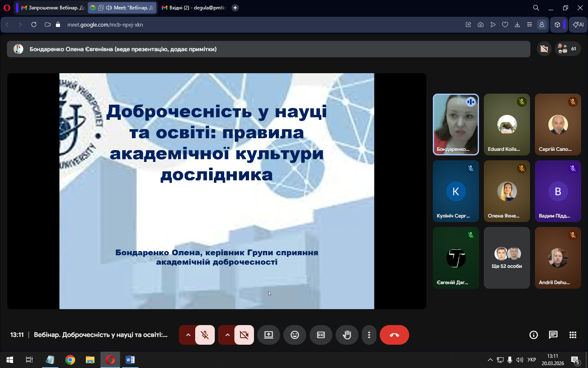Open the chat messages panel
Screen dimensions: 588x368
(x=553, y=335)
